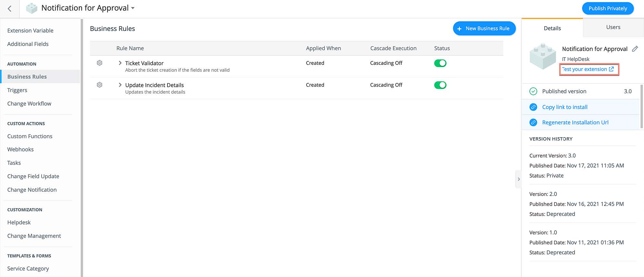The width and height of the screenshot is (644, 277).
Task: Turn off Update Incident Details status toggle
Action: pyautogui.click(x=440, y=85)
